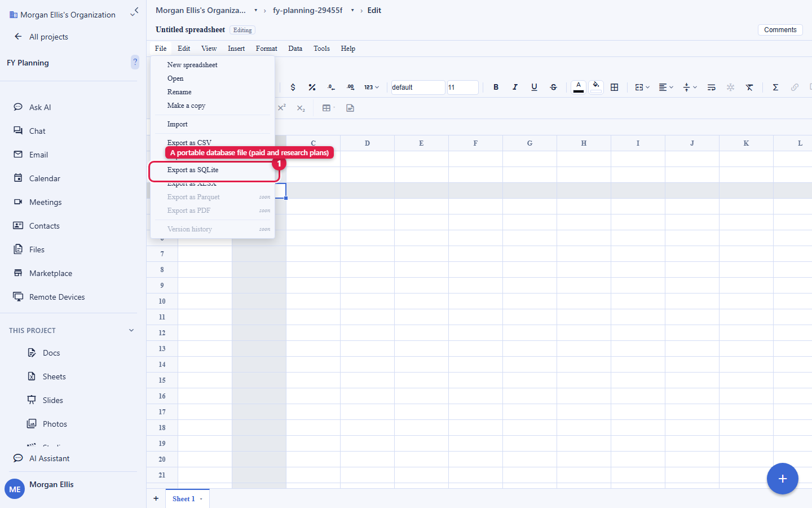Apply percent format from toolbar
This screenshot has height=508, width=812.
tap(312, 87)
